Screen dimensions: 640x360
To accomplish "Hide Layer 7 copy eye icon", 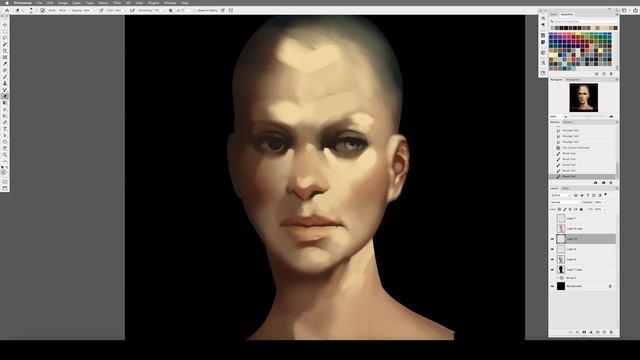I will click(x=552, y=269).
